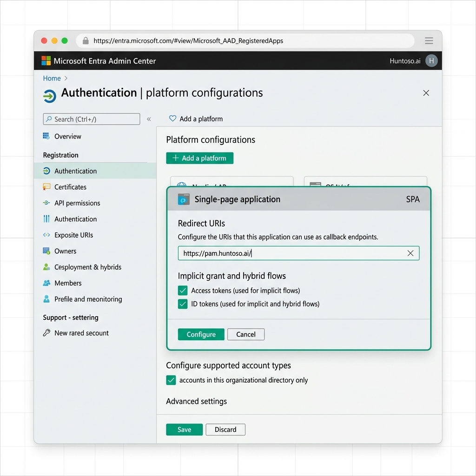The height and width of the screenshot is (476, 476).
Task: Click the magnifier icon in search box
Action: [x=48, y=119]
